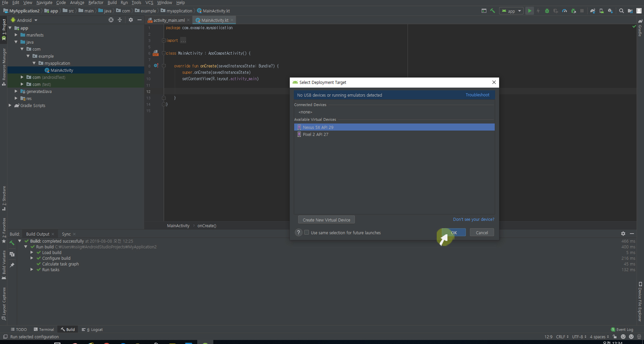Open the app run configuration dropdown
644x344 pixels.
[x=511, y=11]
